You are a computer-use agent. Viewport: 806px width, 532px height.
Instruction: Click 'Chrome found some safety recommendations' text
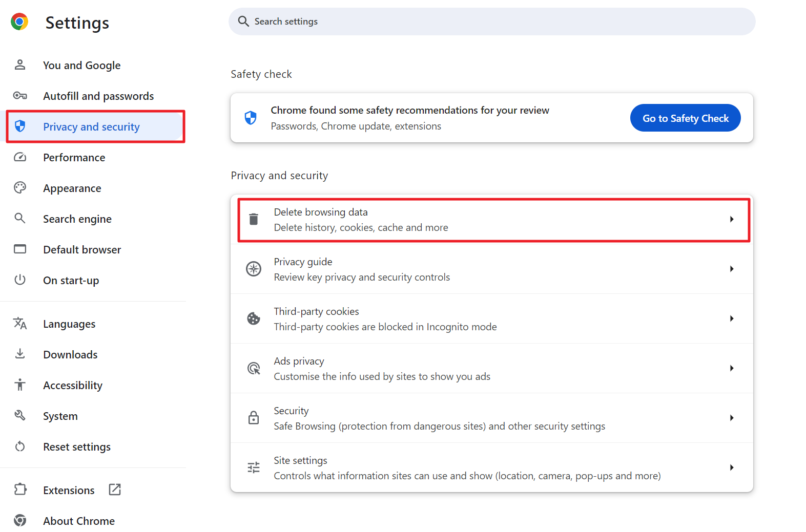[x=410, y=110]
